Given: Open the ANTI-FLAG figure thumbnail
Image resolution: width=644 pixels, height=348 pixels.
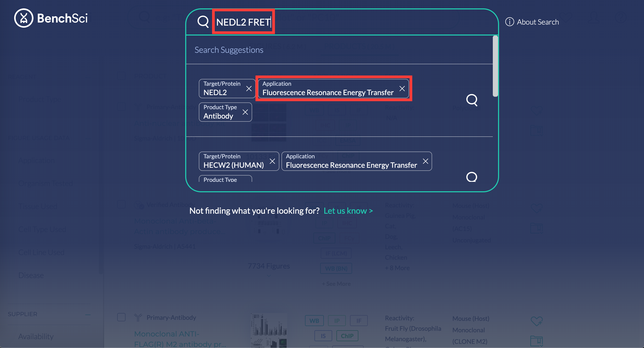Looking at the screenshot, I should (269, 331).
